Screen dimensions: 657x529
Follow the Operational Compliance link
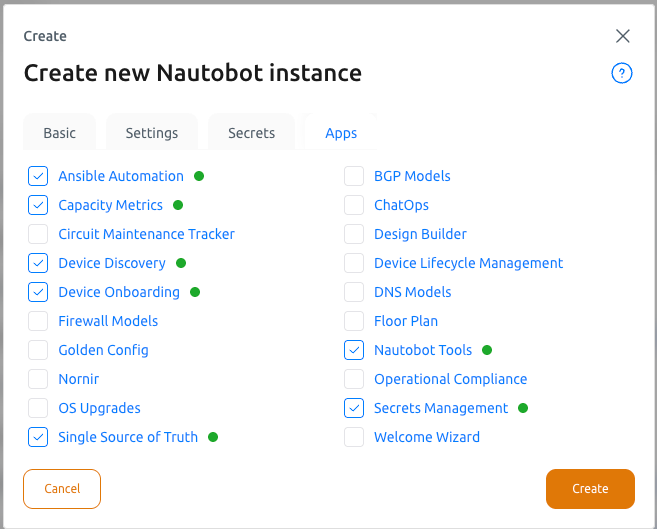coord(450,379)
